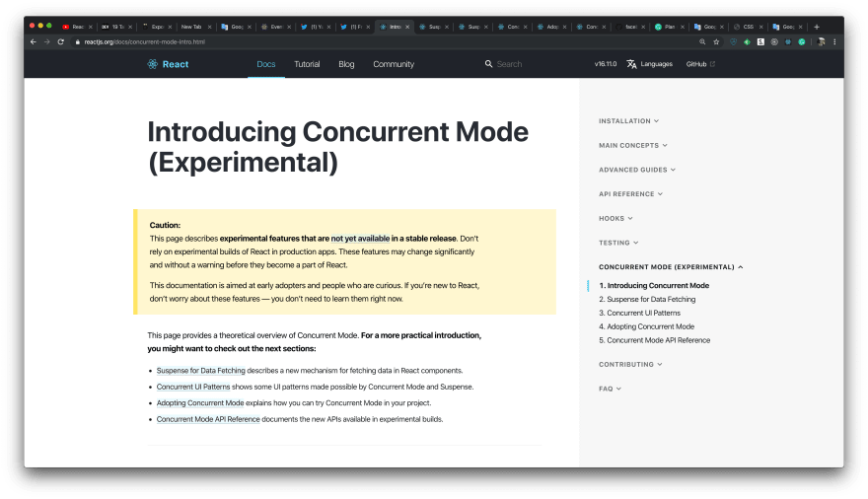
Task: Click the browser forward arrow
Action: pyautogui.click(x=47, y=42)
